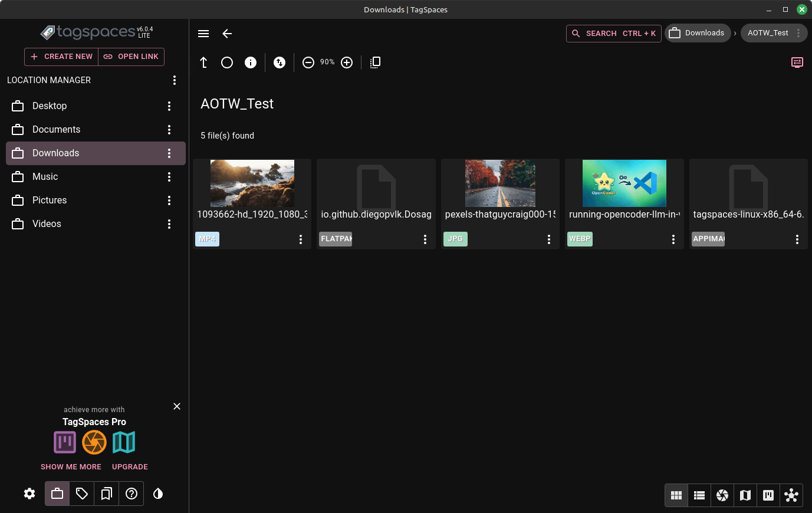Screen dimensions: 812x513
Task: Open the Location Manager three-dot menu
Action: 175,80
